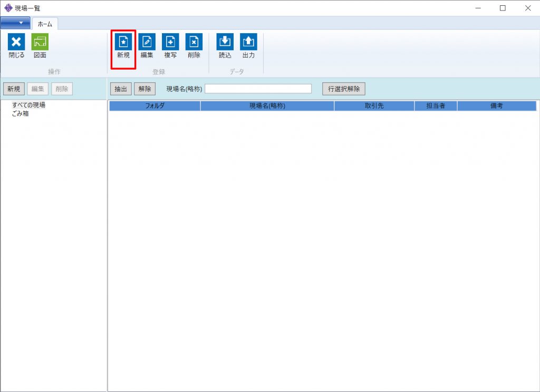Viewport: 540px width, 392px height.
Task: Close the 現場一覧 window
Action: tap(527, 8)
